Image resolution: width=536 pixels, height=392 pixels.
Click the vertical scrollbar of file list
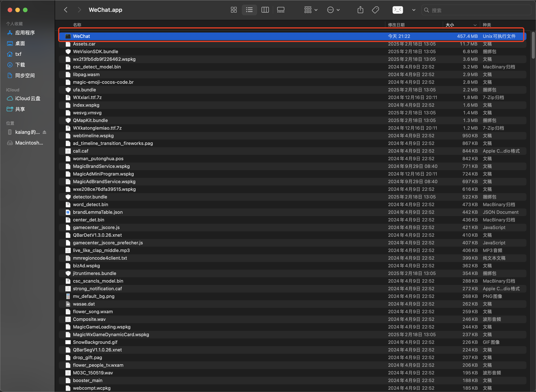[533, 45]
